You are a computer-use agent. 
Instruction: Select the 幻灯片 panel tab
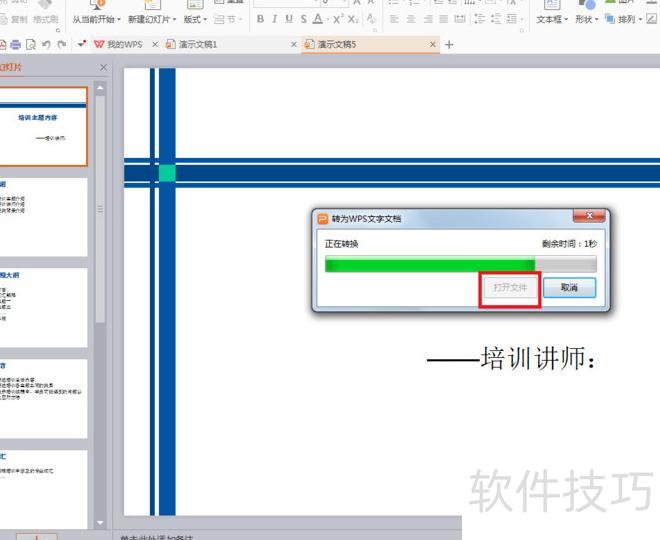[x=11, y=67]
